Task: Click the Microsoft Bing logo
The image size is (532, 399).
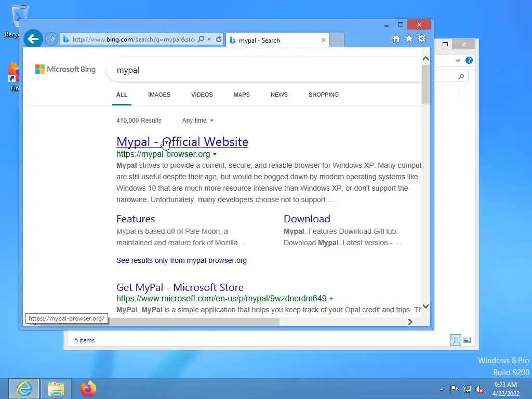Action: [x=65, y=69]
